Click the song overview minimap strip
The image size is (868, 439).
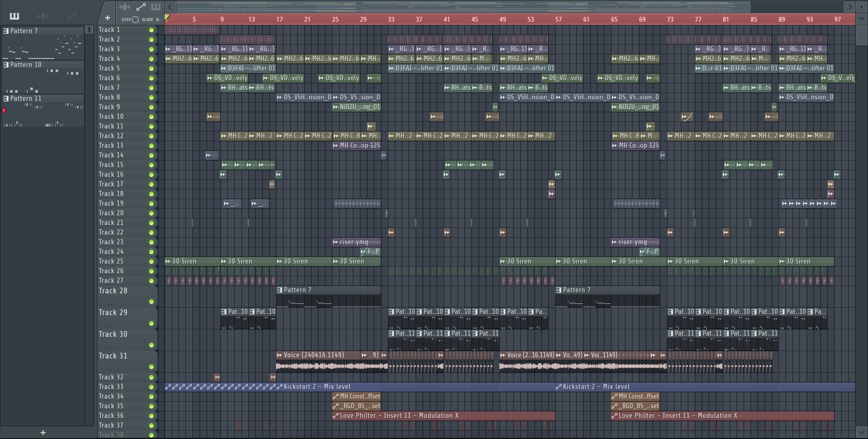click(x=463, y=7)
